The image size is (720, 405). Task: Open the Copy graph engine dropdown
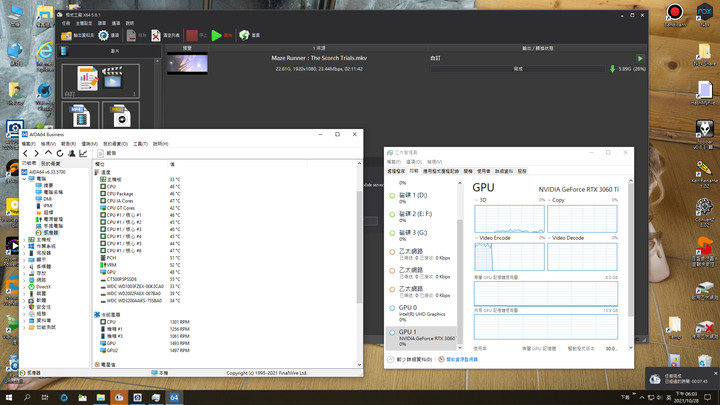(x=549, y=200)
